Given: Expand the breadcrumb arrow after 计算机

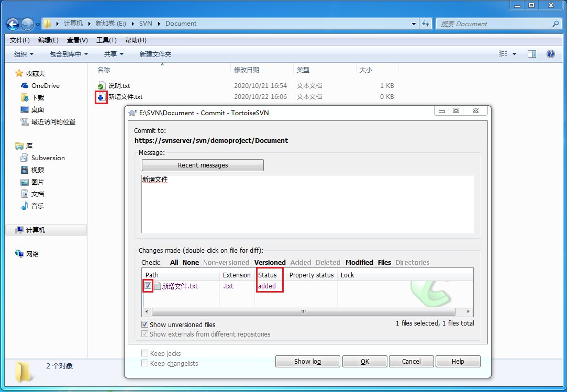Looking at the screenshot, I should (90, 24).
